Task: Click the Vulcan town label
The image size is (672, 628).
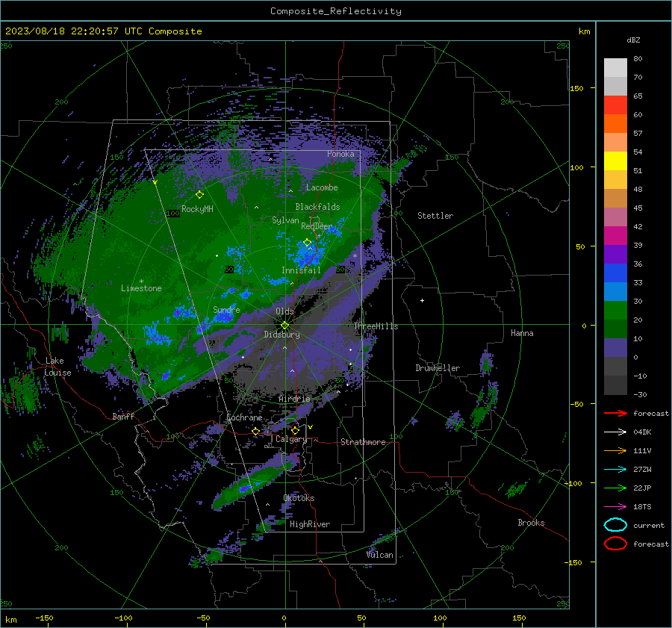Action: (x=379, y=555)
